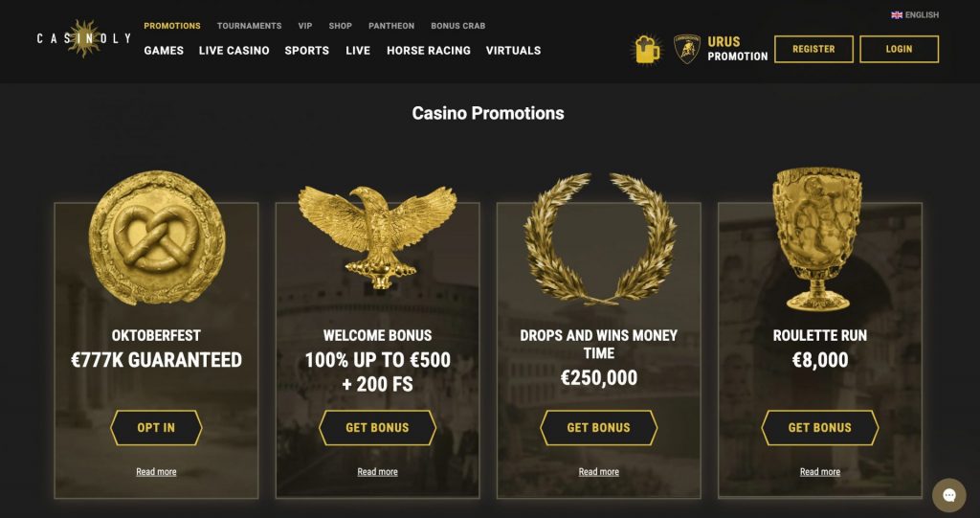This screenshot has height=518, width=980.
Task: Get the Welcome Bonus offer
Action: tap(377, 428)
